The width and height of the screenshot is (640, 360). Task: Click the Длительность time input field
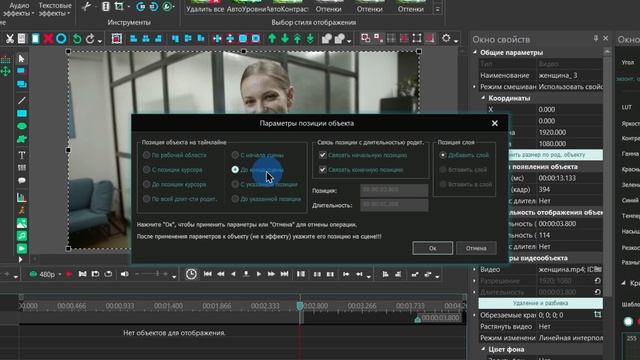tap(394, 205)
